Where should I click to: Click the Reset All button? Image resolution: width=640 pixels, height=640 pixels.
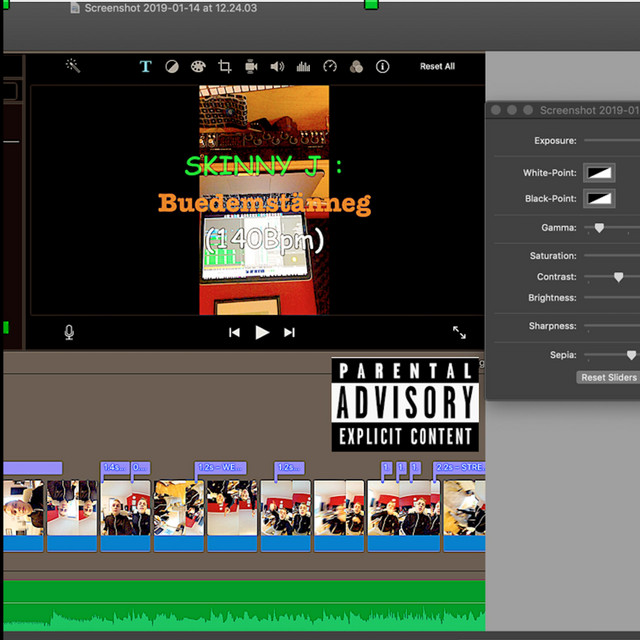coord(437,67)
